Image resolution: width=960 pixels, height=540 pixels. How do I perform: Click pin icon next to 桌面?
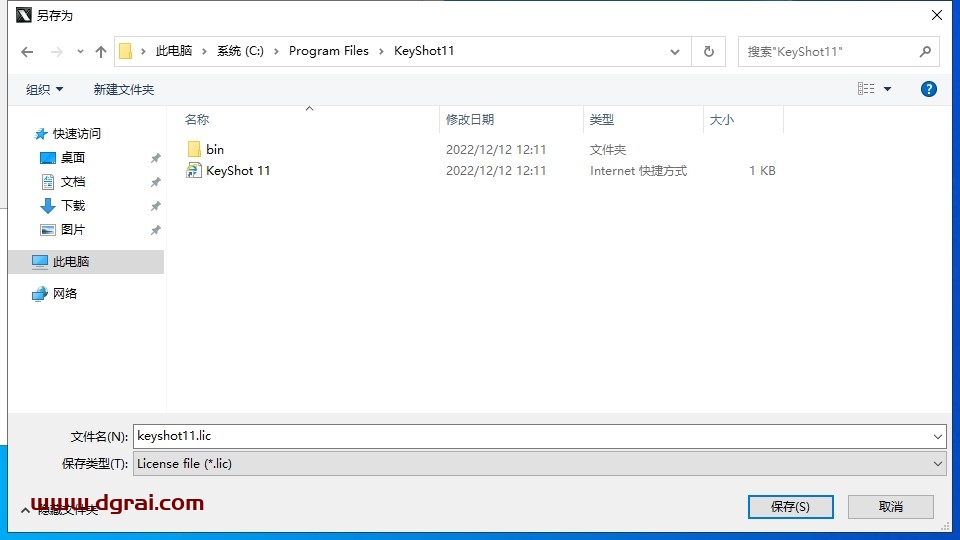click(156, 158)
